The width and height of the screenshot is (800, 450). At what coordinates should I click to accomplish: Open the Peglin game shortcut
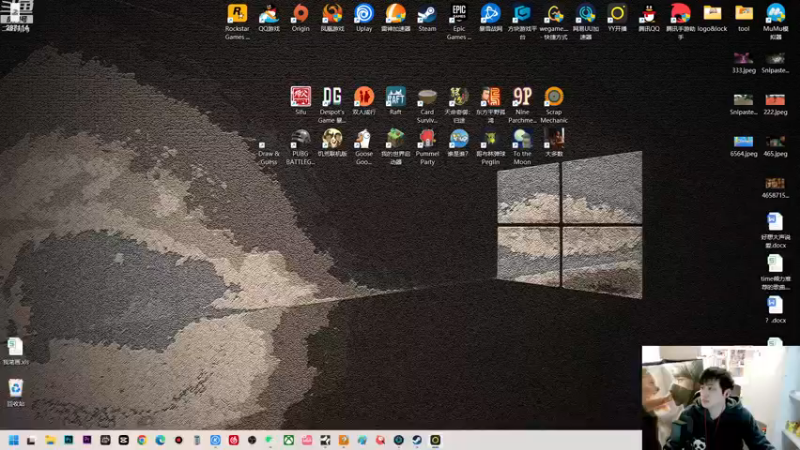point(490,139)
